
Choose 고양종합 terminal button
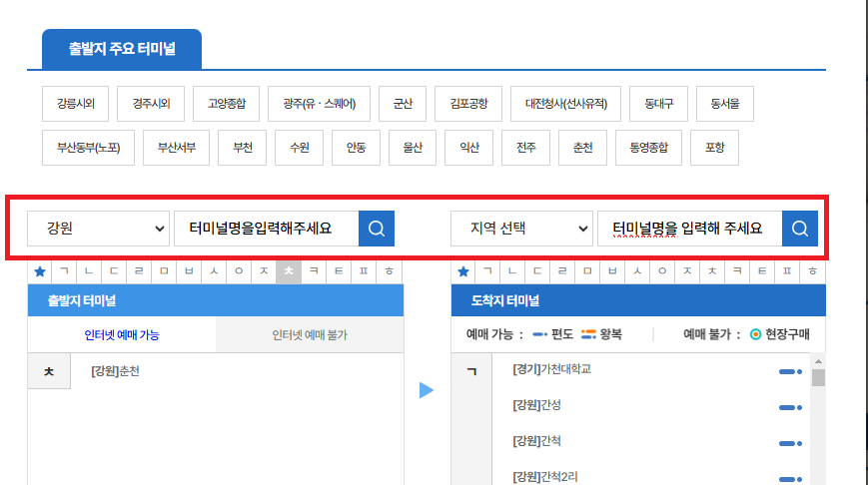point(226,104)
